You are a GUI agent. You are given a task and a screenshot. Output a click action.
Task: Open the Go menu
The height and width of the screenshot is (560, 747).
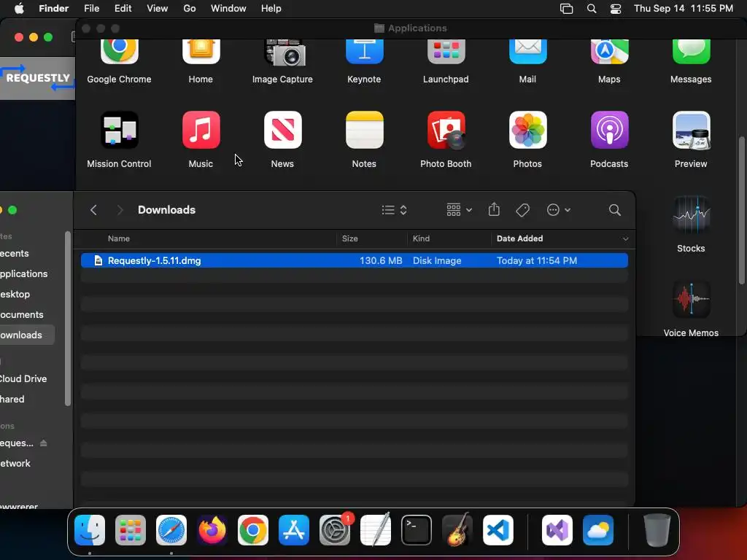pos(190,9)
